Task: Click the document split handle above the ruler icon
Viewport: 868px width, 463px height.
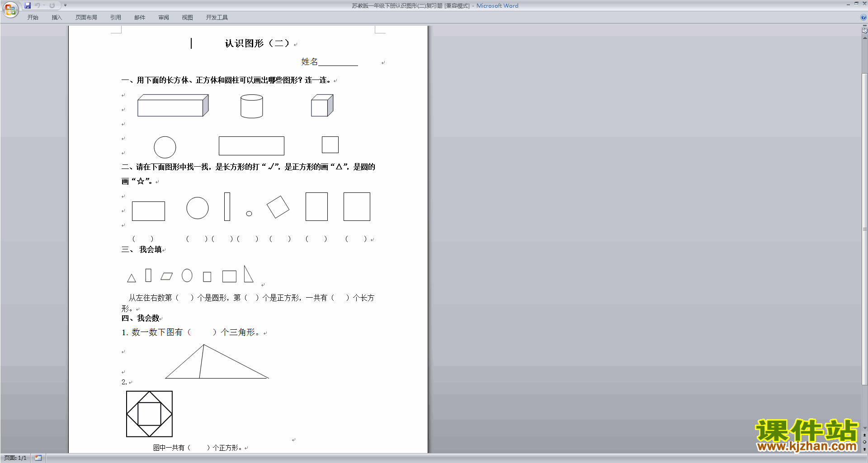Action: click(x=864, y=26)
